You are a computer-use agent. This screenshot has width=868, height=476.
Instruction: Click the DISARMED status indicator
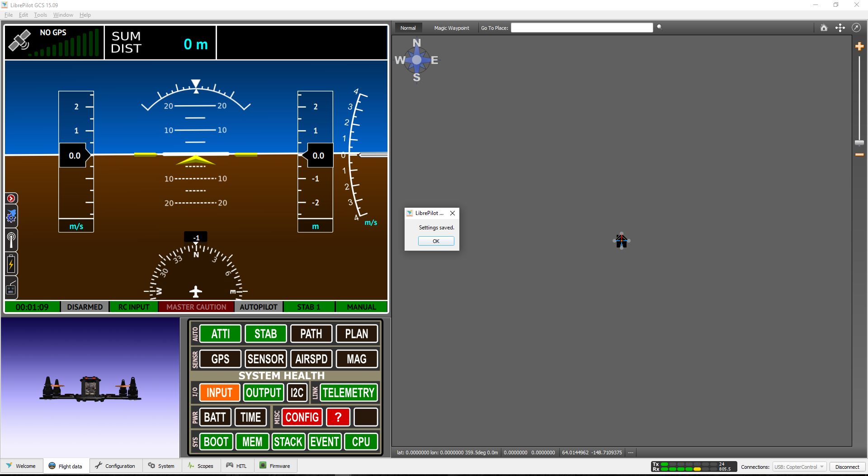click(85, 307)
